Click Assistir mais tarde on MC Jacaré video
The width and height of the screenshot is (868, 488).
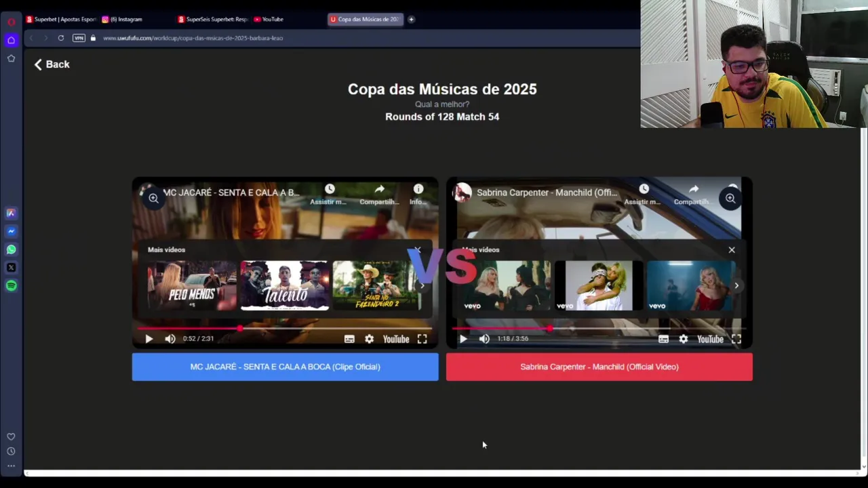[329, 194]
